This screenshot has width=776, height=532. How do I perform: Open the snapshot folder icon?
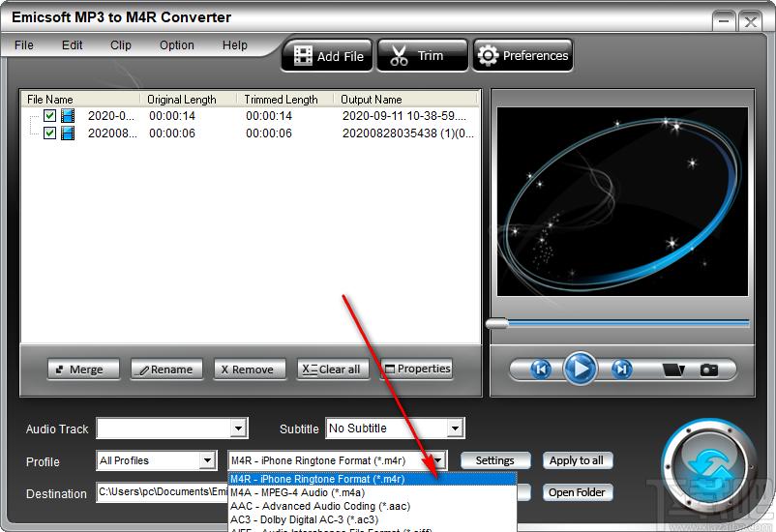(x=673, y=369)
